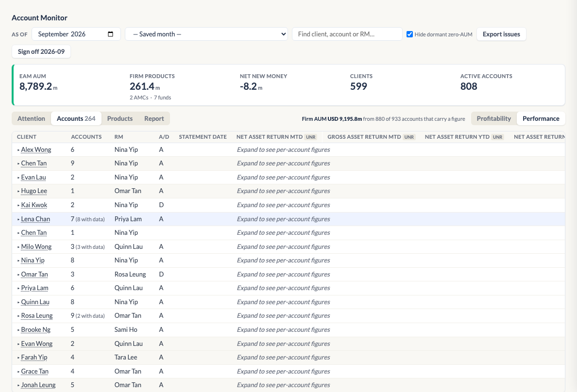Image resolution: width=577 pixels, height=392 pixels.
Task: Click Tara Lee RM cell
Action: tap(126, 357)
